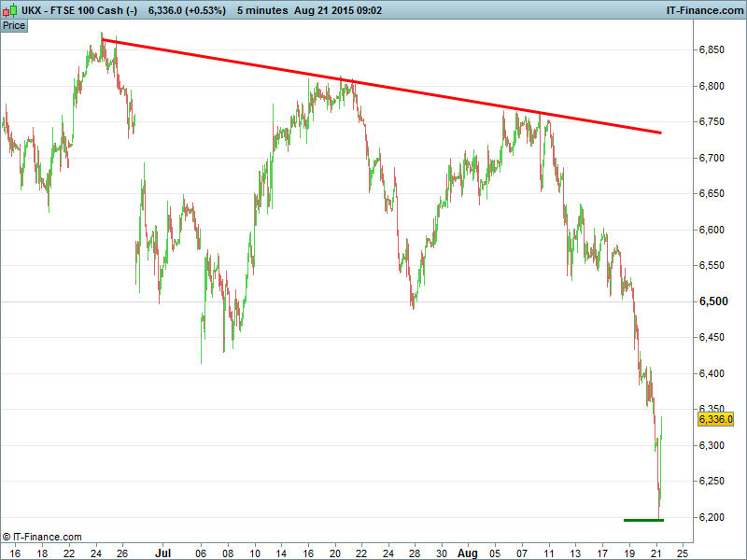
Task: Click the 6,336.0 (+0.53%) quote in header
Action: [x=187, y=10]
